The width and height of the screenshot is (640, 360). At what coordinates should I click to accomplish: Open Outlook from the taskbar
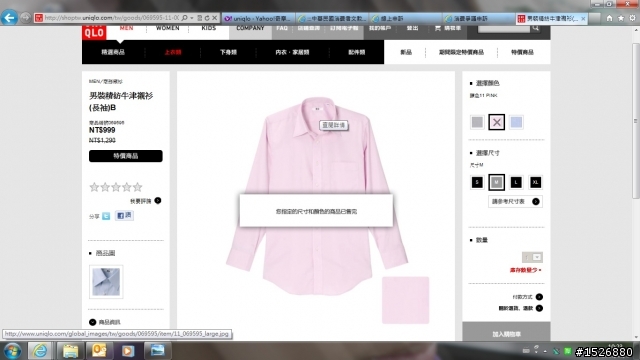tap(99, 351)
